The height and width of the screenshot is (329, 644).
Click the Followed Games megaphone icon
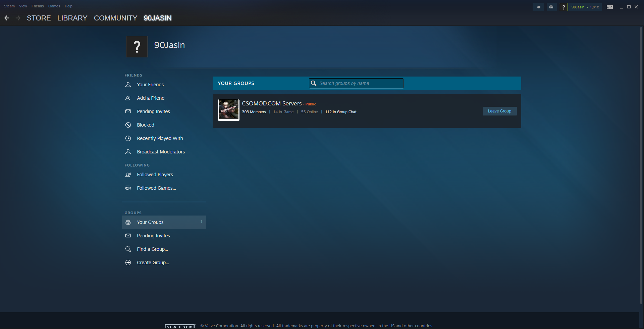pos(128,188)
